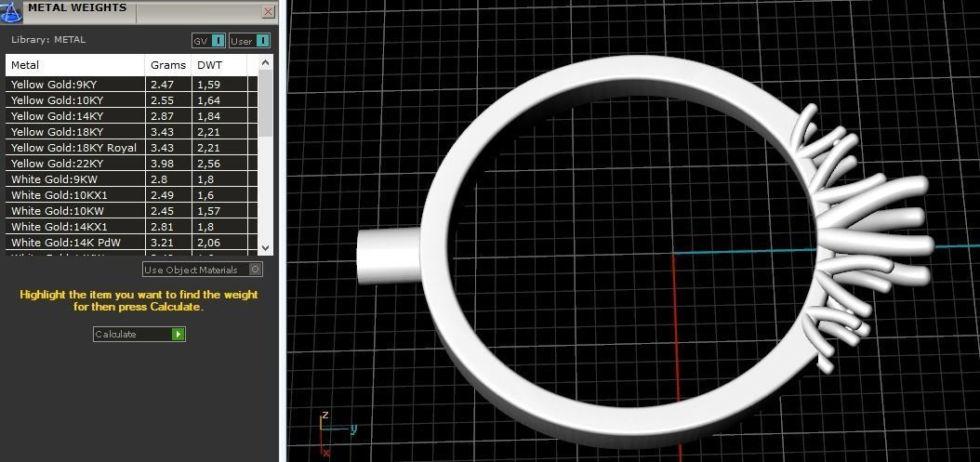Click the Metal Weights panel icon
980x462 pixels.
click(x=11, y=11)
